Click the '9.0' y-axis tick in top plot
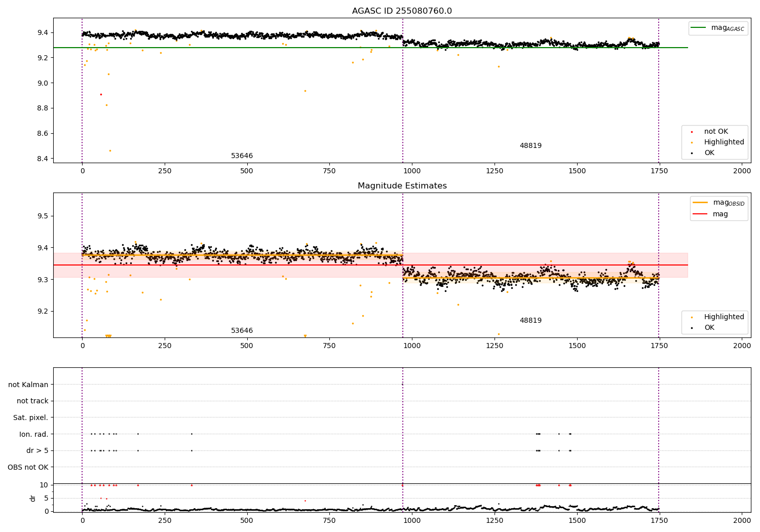 (x=42, y=83)
